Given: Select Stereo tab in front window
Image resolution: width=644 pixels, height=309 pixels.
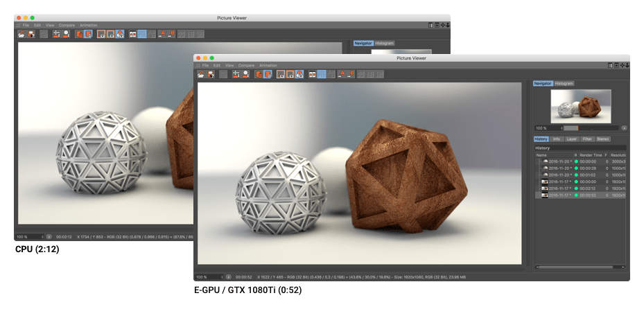Looking at the screenshot, I should 603,139.
